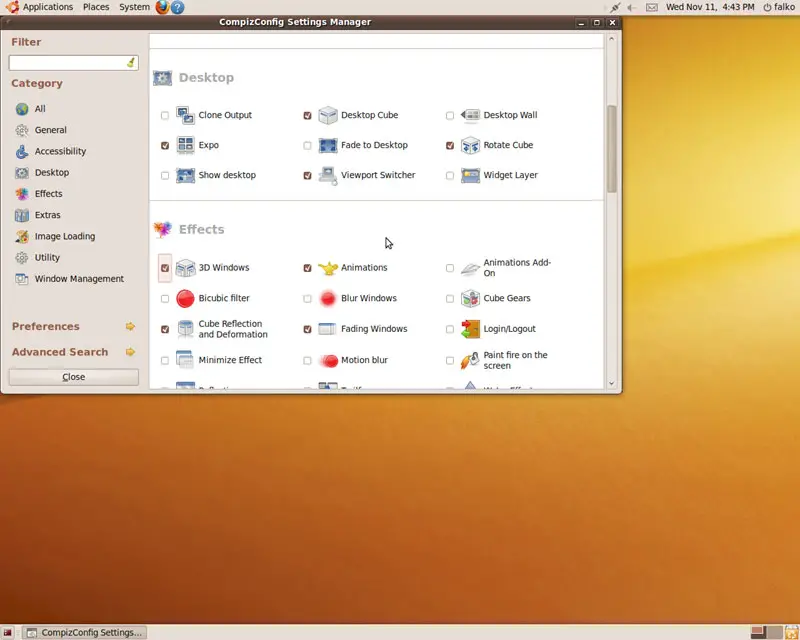This screenshot has height=640, width=800.
Task: Open the System menu
Action: 134,7
